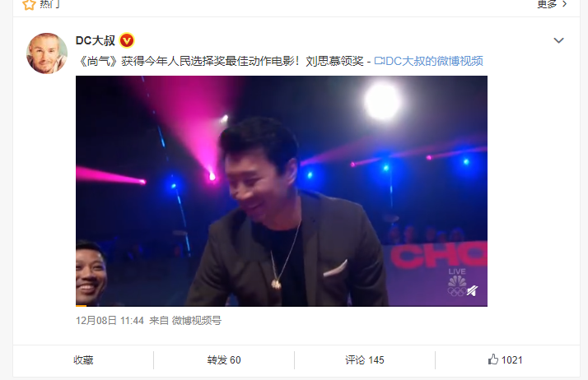Open the 热门 section label
588x380 pixels.
[49, 4]
